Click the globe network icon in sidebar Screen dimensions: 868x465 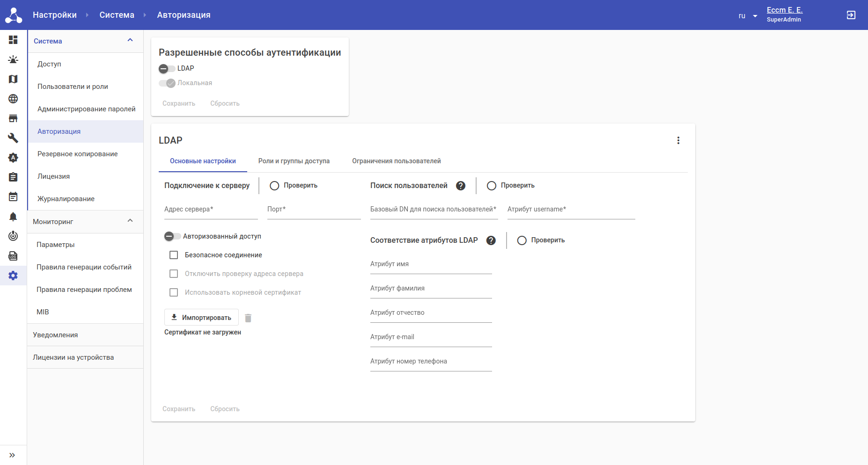[13, 99]
